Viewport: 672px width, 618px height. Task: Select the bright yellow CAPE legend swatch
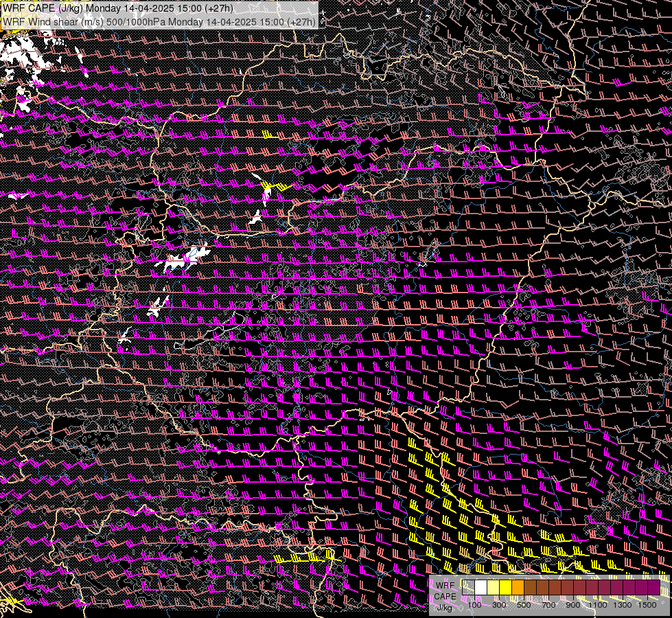506,588
